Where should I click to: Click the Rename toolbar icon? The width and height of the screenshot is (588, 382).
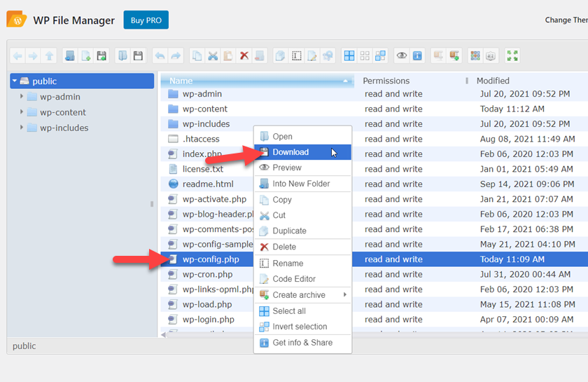(296, 56)
